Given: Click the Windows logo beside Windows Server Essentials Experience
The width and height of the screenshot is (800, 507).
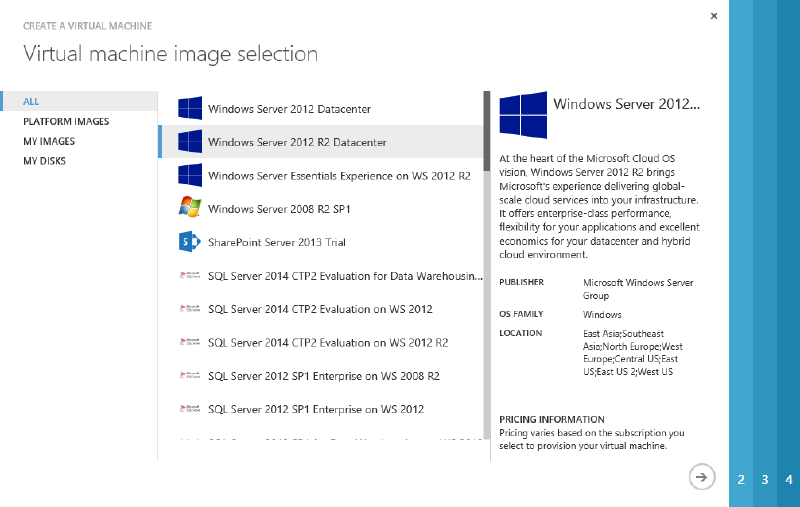Looking at the screenshot, I should click(190, 175).
